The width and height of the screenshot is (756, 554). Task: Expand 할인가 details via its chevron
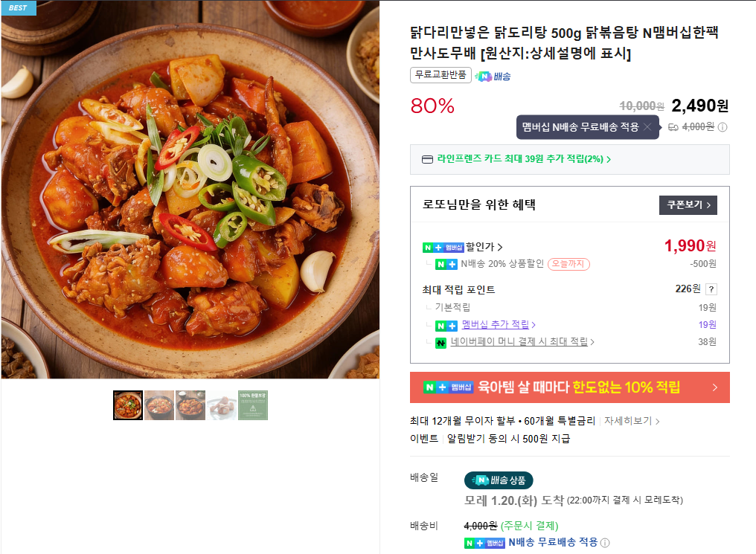pos(502,246)
